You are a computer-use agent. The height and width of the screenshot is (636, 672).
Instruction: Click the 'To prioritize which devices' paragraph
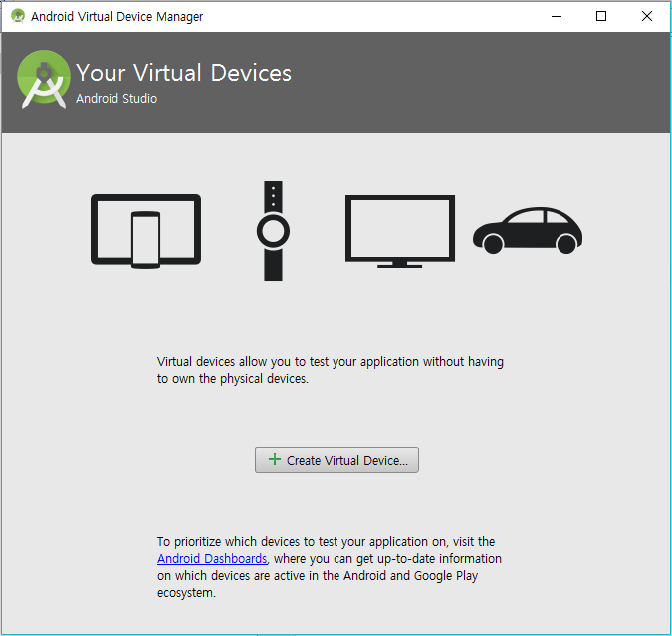pyautogui.click(x=330, y=567)
